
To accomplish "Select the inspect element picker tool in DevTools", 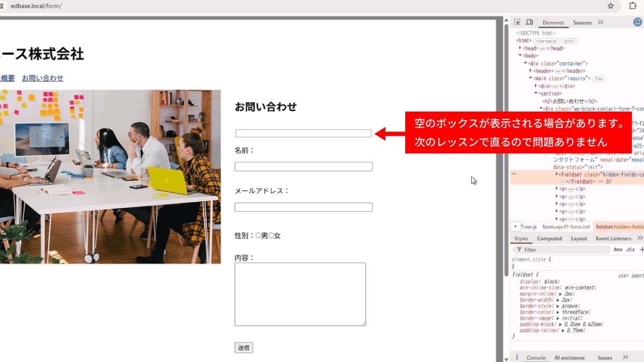I will tap(517, 22).
